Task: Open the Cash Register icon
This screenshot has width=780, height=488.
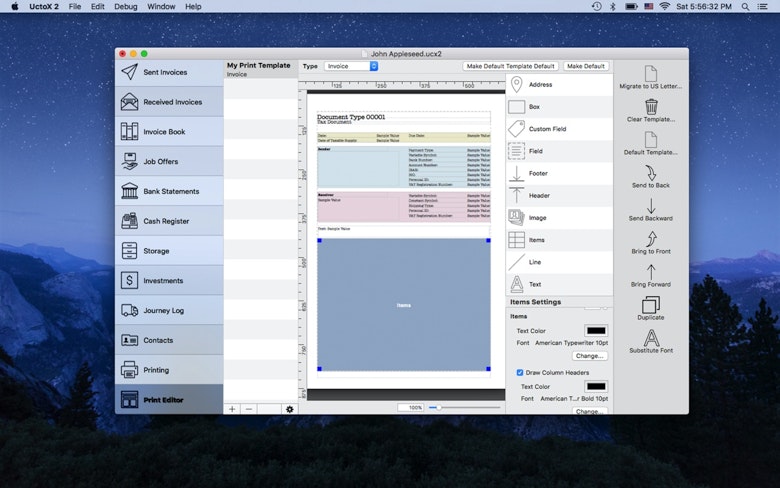Action: (129, 221)
